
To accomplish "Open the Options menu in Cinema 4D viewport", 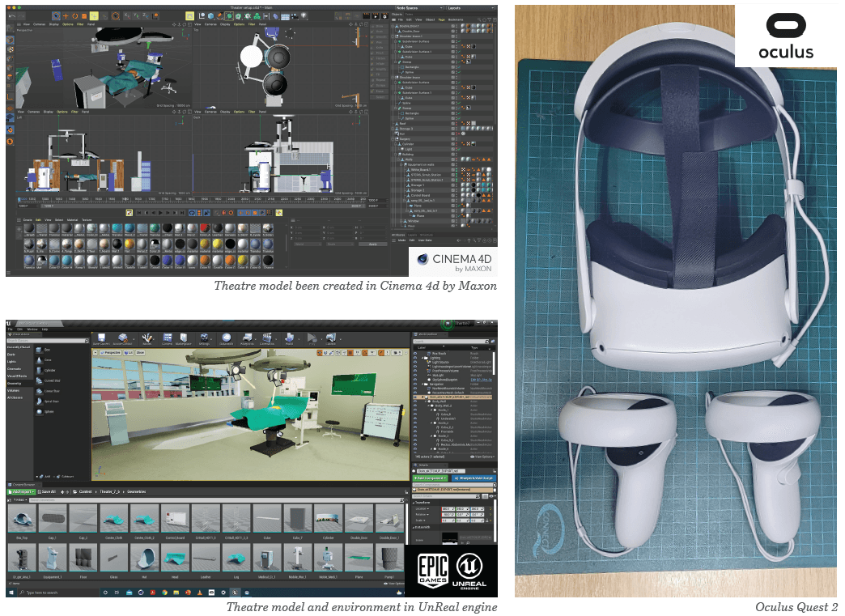I will [x=67, y=24].
